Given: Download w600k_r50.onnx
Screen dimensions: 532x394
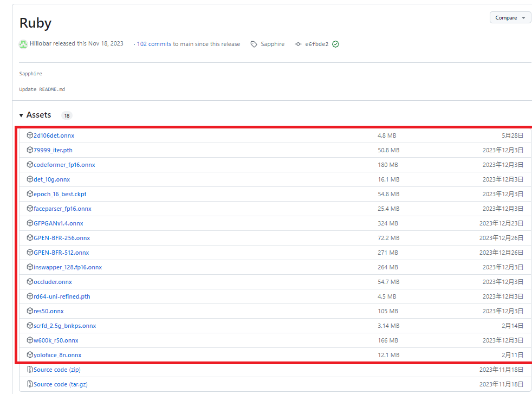Looking at the screenshot, I should click(x=56, y=340).
